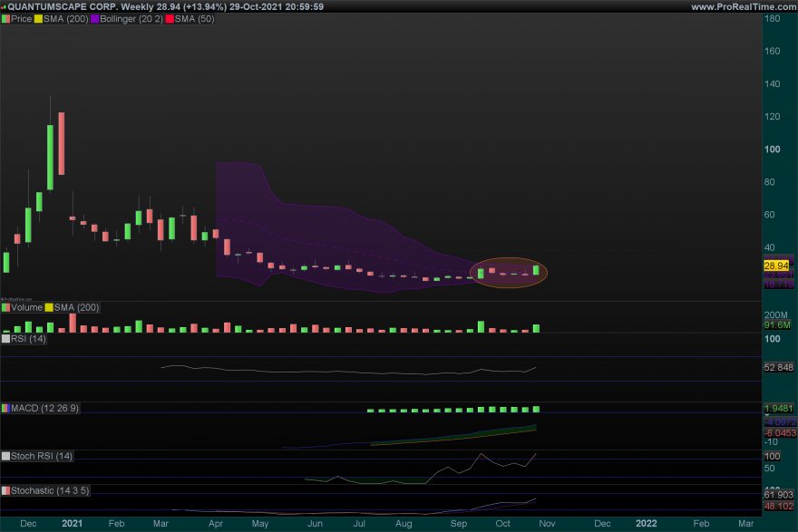The width and height of the screenshot is (798, 532).
Task: Click the yellow SMA (200) swatch beside Volume
Action: pos(49,307)
